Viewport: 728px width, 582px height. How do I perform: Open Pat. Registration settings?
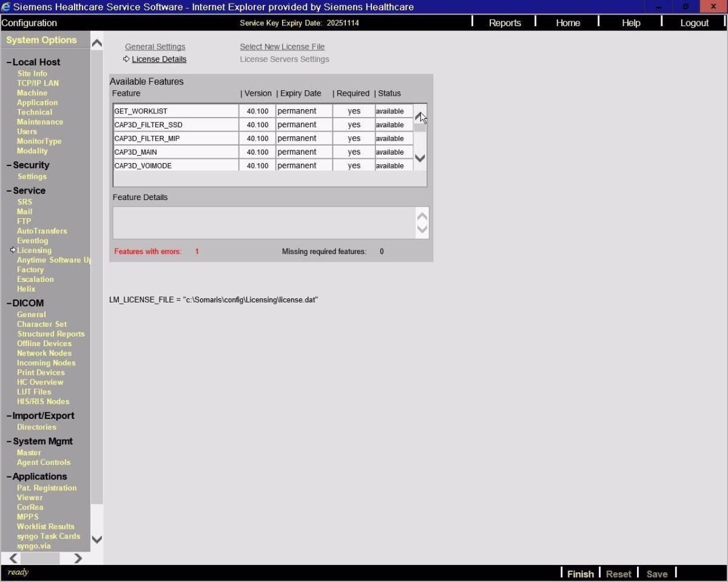47,488
